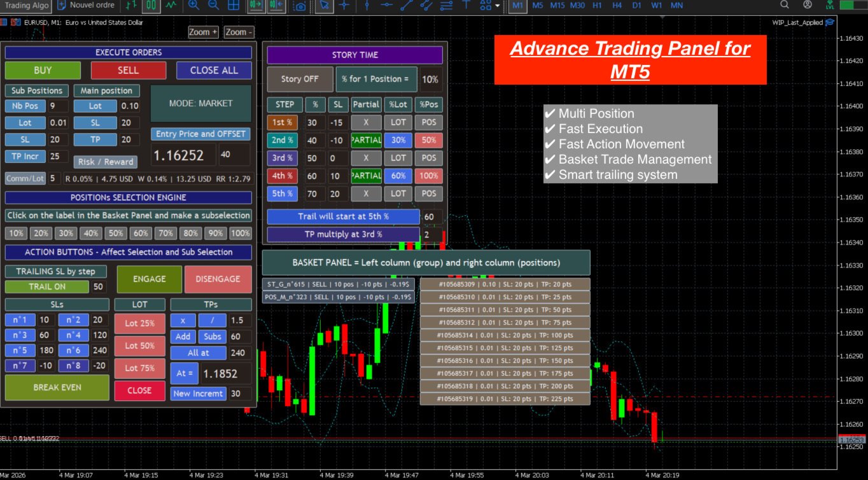The width and height of the screenshot is (868, 480).
Task: Toggle the PARTIAL button in the 4th % row
Action: (x=366, y=176)
